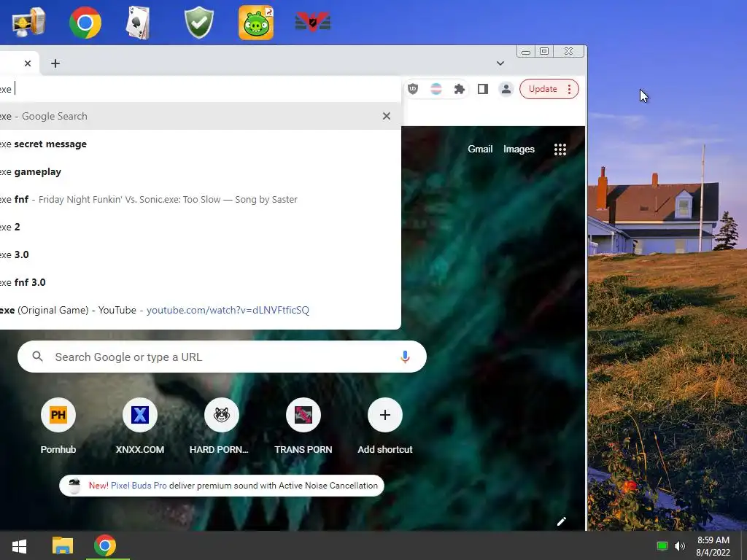
Task: Open File Explorer from the taskbar
Action: (63, 545)
